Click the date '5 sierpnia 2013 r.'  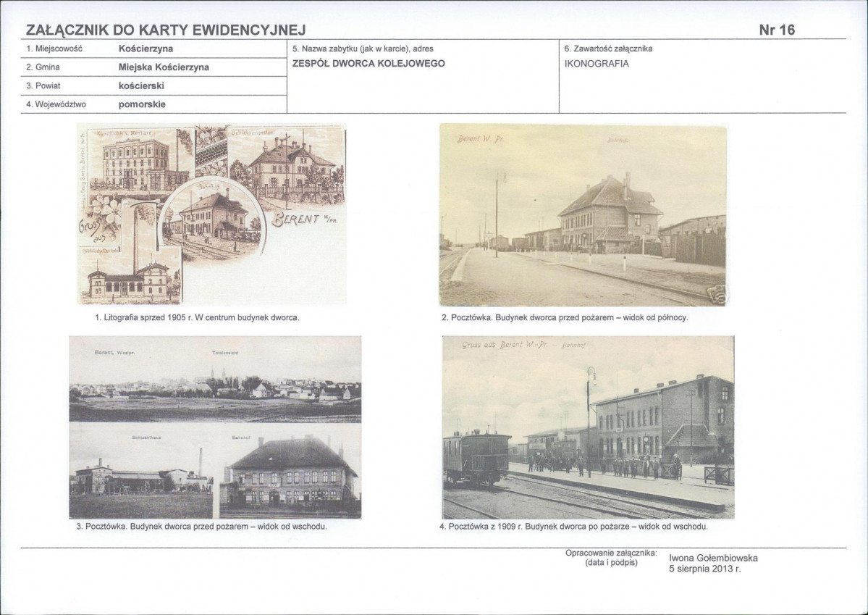pos(705,569)
